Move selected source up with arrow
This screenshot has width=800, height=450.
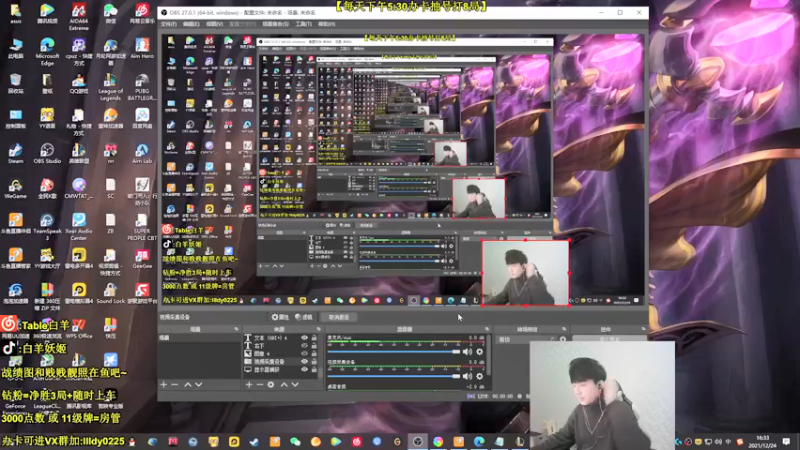[284, 384]
